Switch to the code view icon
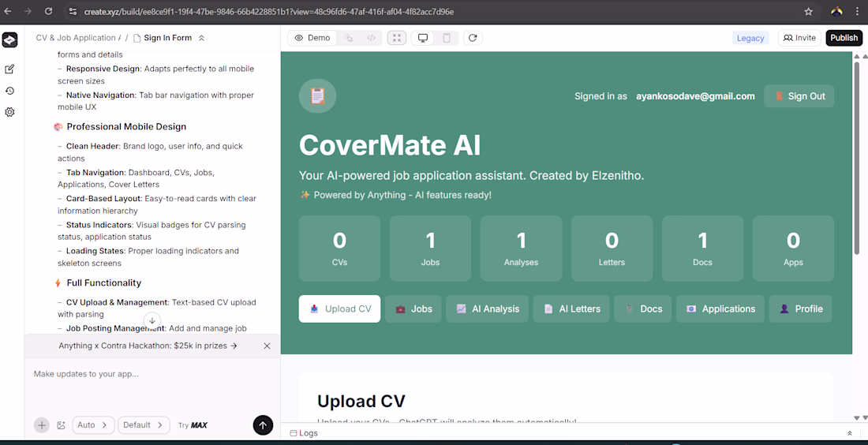 tap(372, 38)
